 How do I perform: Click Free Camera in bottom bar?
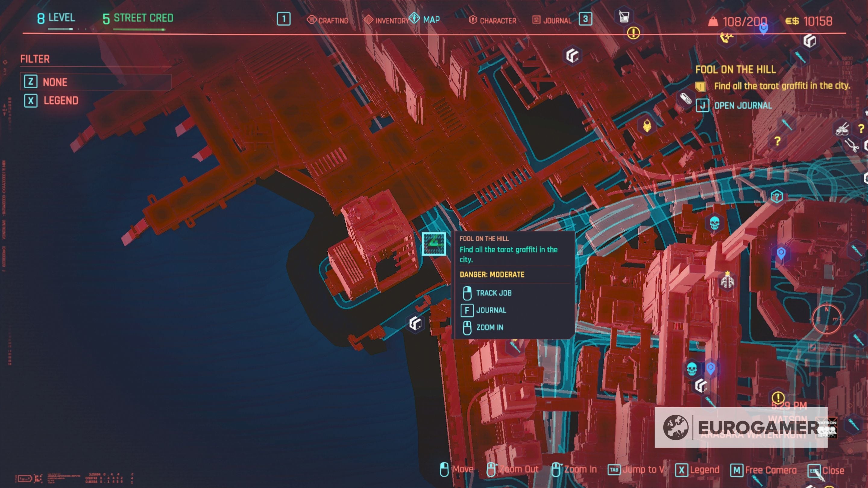763,471
